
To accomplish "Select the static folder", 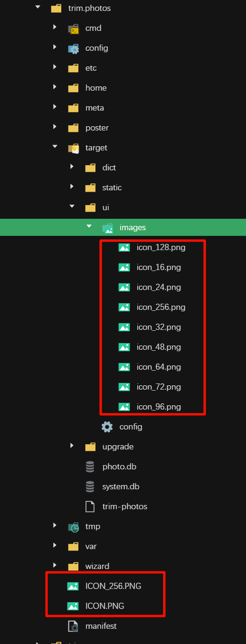I will 112,187.
